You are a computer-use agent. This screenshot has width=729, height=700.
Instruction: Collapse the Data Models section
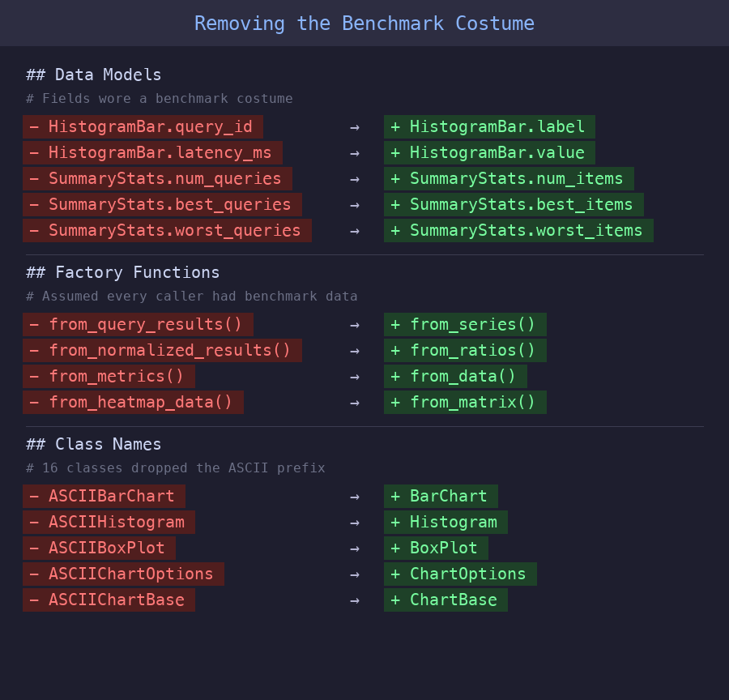point(92,75)
